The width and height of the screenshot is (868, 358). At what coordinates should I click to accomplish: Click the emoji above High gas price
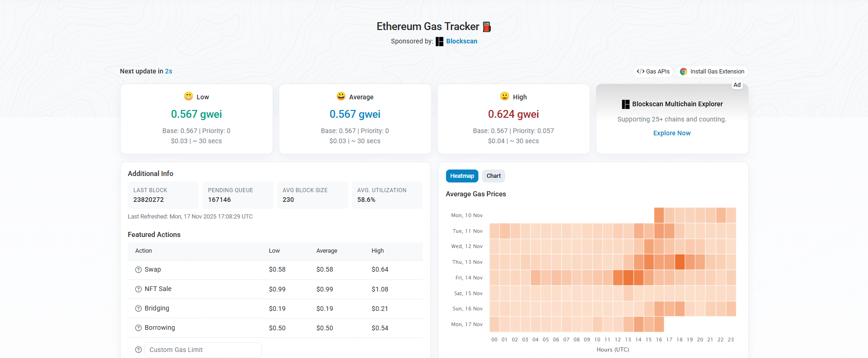coord(504,96)
